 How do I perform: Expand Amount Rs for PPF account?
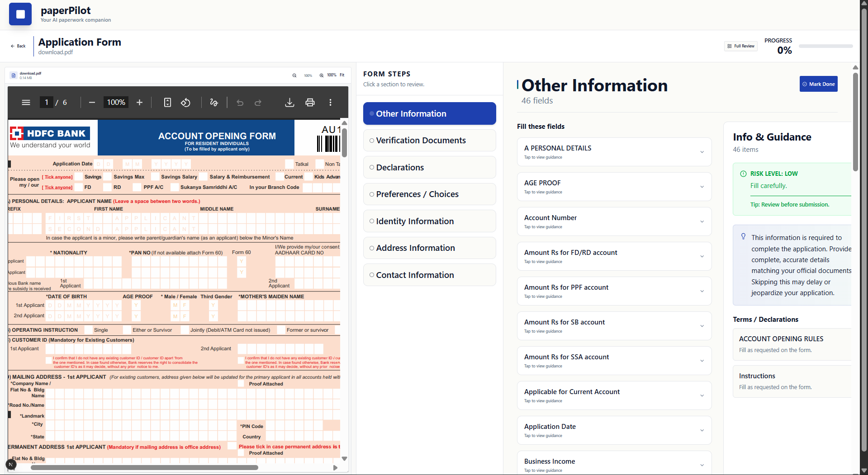click(x=614, y=291)
